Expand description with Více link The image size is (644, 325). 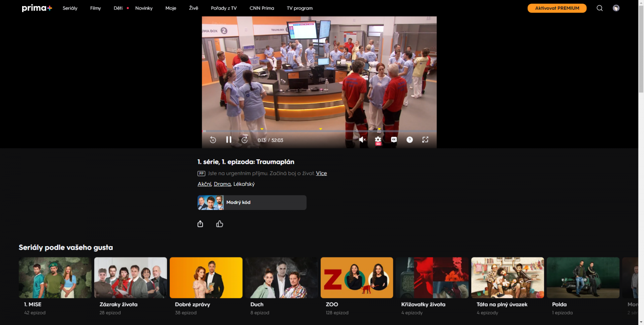321,173
